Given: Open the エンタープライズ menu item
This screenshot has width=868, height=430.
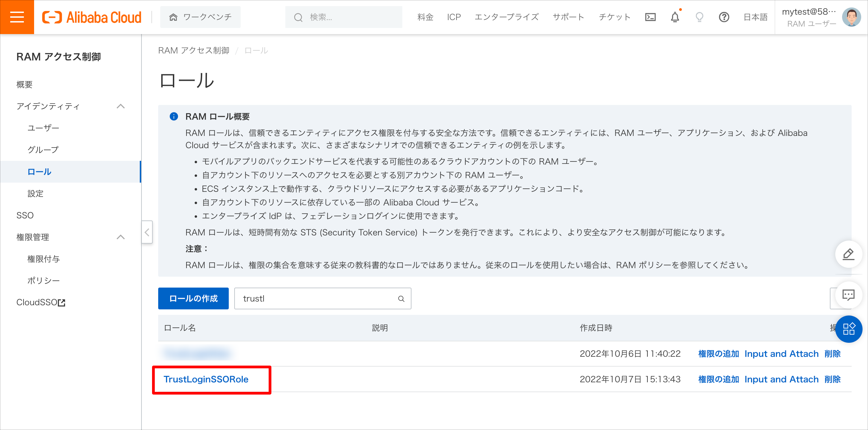Looking at the screenshot, I should [x=507, y=17].
